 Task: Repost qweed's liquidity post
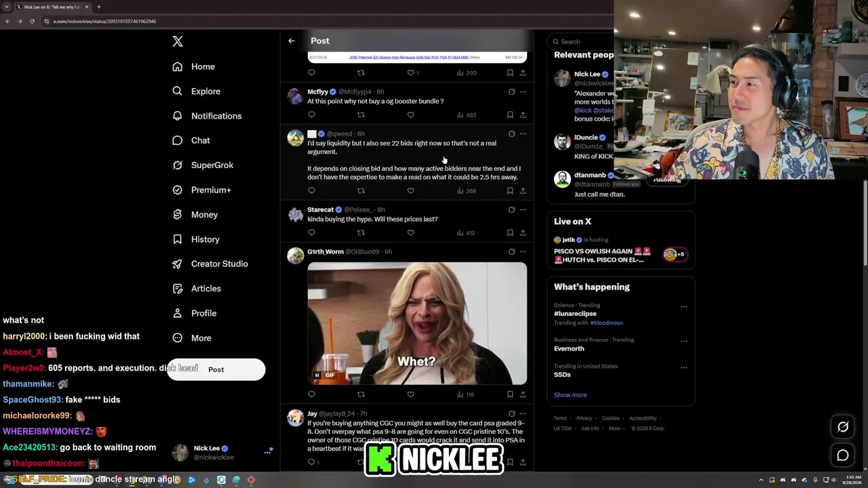click(361, 191)
